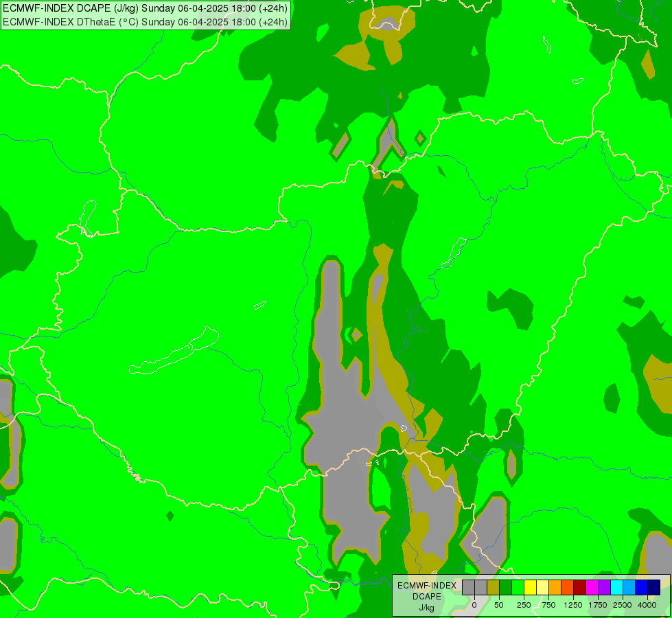Image resolution: width=672 pixels, height=618 pixels.
Task: Click the amber orange legend swatch
Action: click(x=555, y=588)
